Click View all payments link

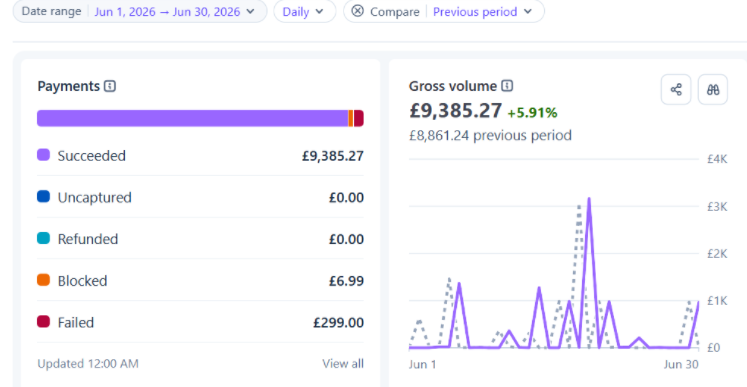pos(343,364)
